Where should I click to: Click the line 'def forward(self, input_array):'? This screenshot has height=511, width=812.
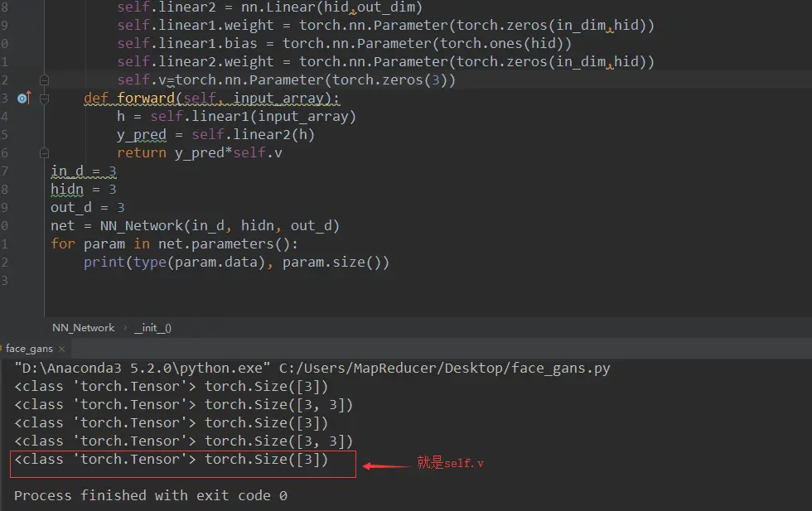212,98
